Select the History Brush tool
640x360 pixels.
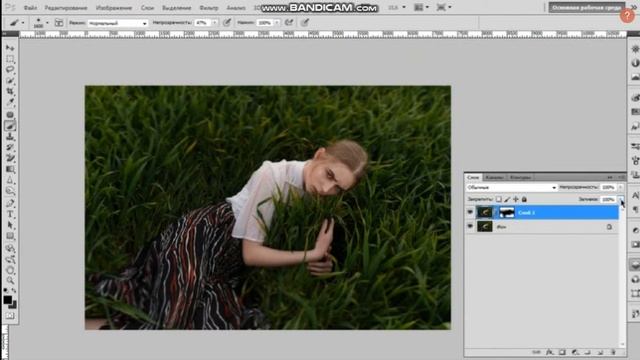pyautogui.click(x=10, y=147)
